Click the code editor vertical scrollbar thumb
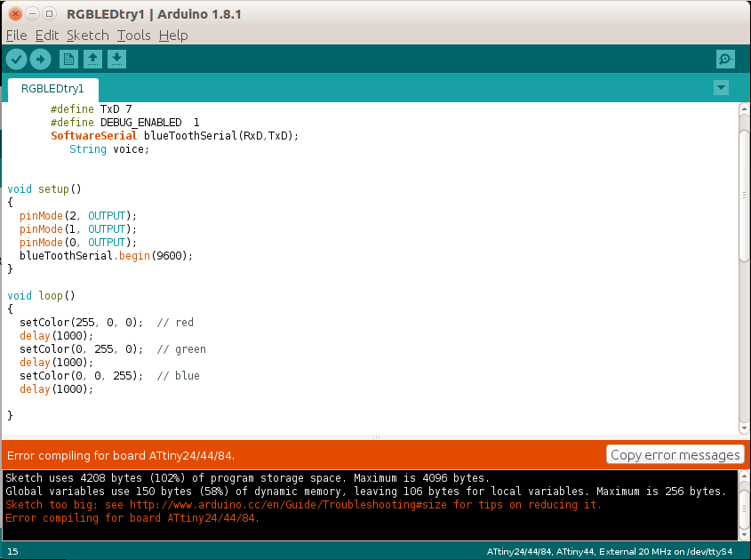The image size is (751, 560). (744, 196)
